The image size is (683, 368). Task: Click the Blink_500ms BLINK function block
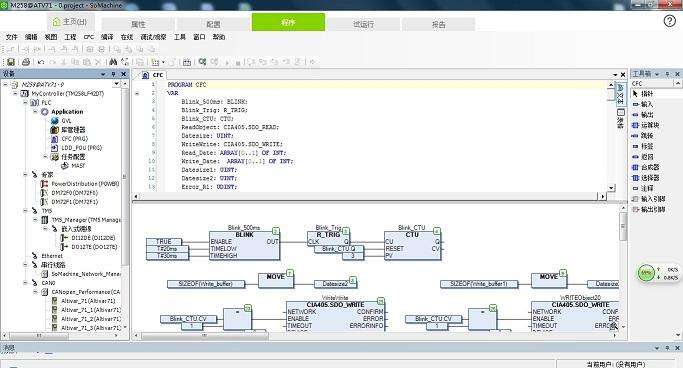pyautogui.click(x=244, y=245)
